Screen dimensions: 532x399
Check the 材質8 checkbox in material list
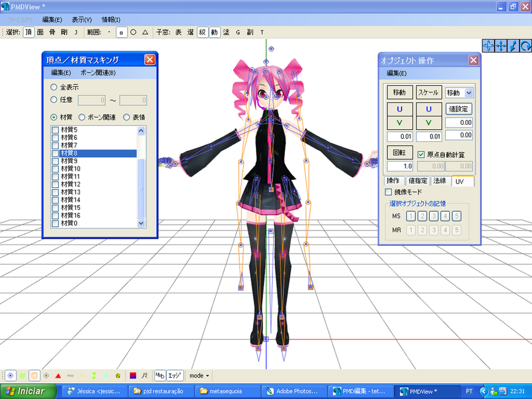tap(56, 153)
